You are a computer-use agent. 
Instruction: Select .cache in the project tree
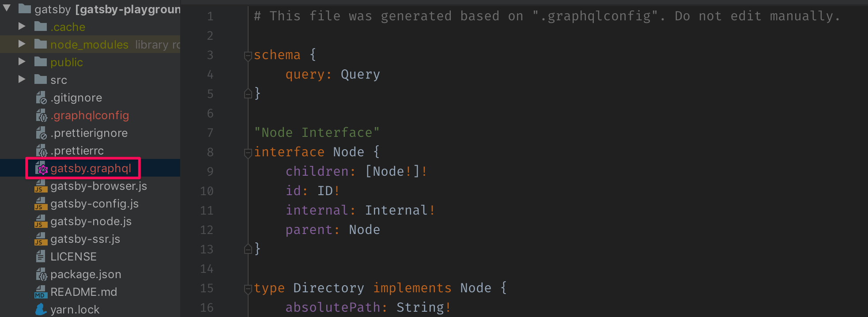tap(68, 27)
